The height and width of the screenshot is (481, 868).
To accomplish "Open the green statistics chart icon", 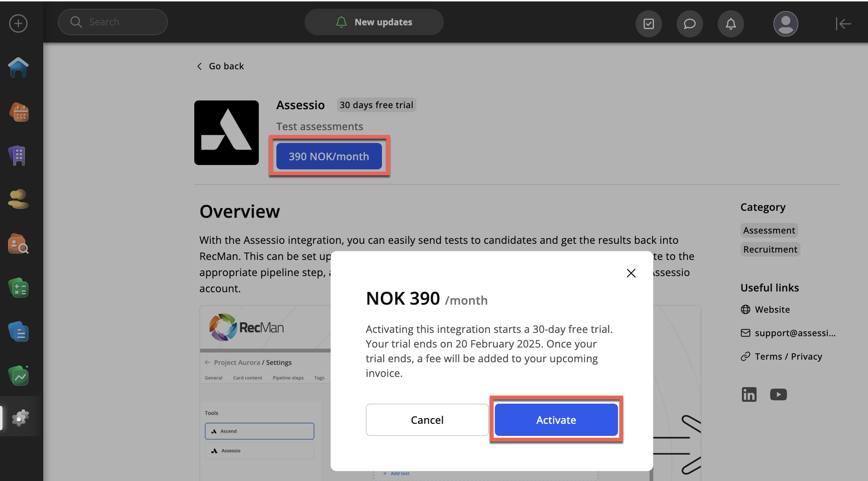I will (x=18, y=376).
